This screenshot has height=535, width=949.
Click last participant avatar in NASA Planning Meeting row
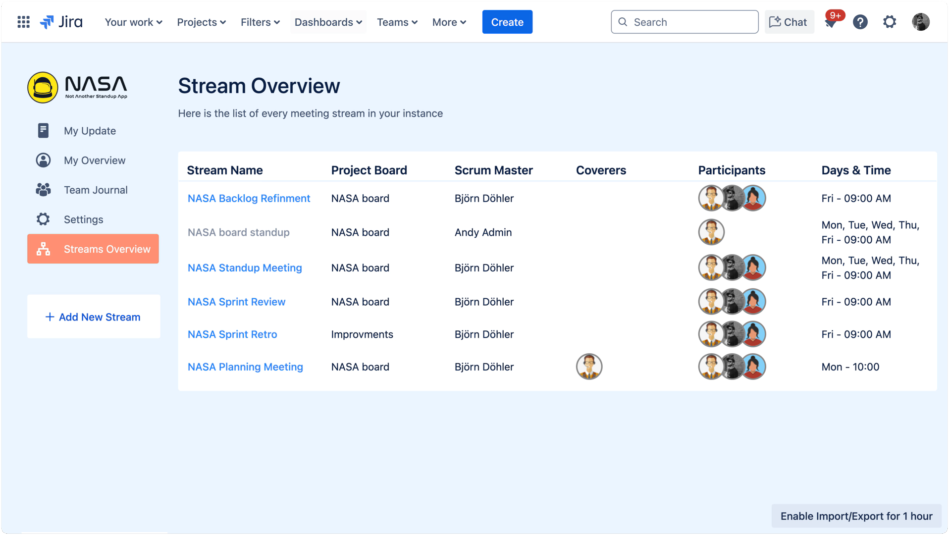[x=754, y=367]
